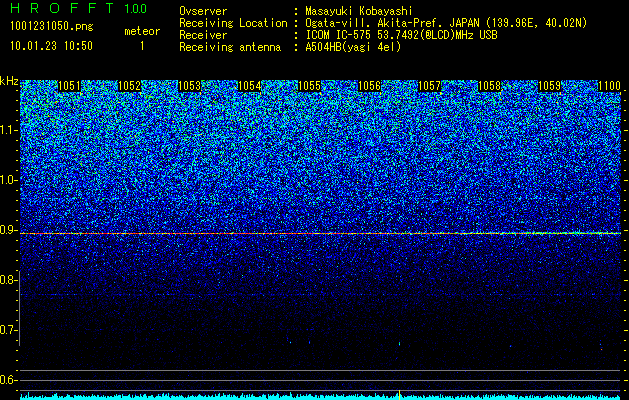The width and height of the screenshot is (629, 400).
Task: Click the 1055 time marker
Action: pos(310,86)
